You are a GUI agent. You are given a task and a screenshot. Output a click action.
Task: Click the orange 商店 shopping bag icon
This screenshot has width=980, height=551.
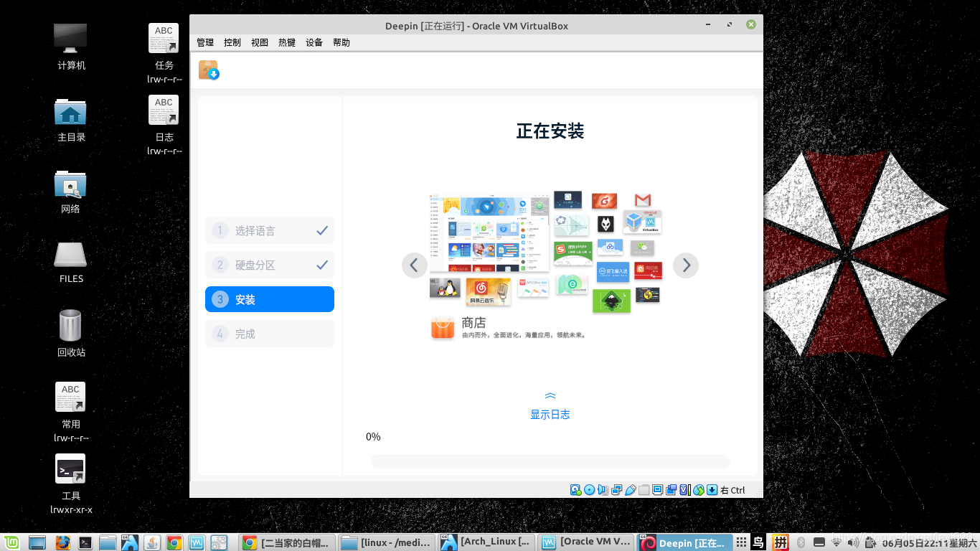point(443,328)
